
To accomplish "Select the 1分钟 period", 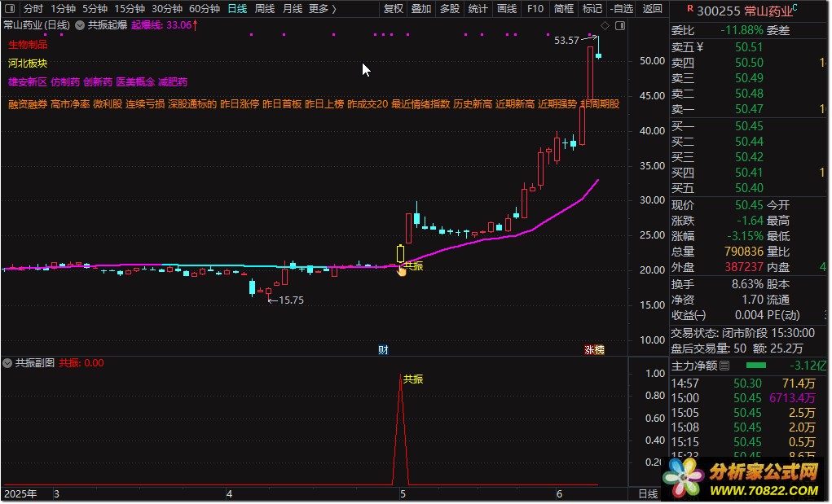I will pos(63,8).
